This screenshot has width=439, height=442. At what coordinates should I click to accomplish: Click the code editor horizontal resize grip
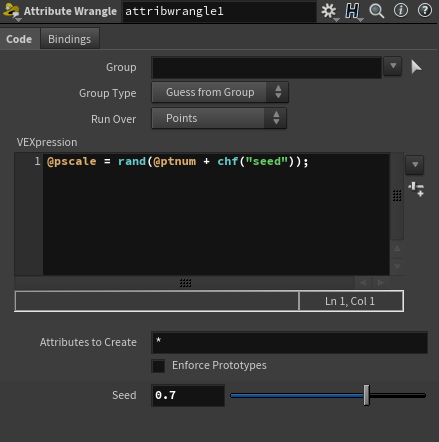pyautogui.click(x=186, y=283)
